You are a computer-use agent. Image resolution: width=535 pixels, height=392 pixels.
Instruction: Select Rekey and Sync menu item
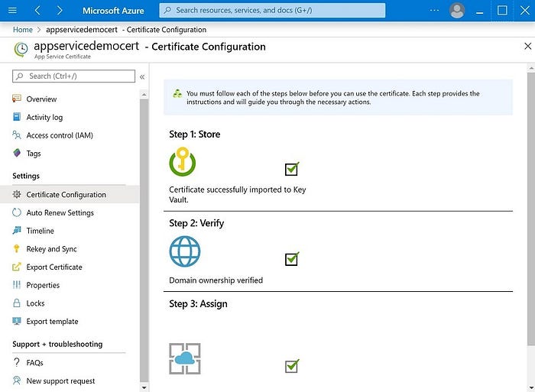click(x=51, y=249)
